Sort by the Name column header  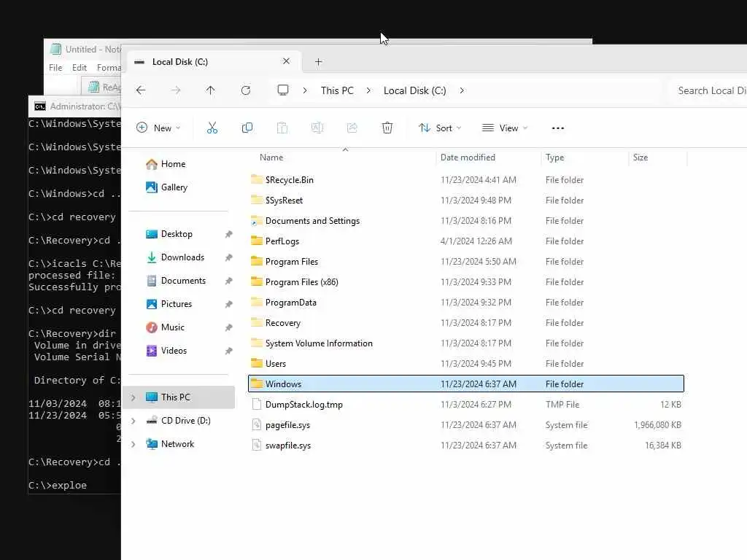[271, 157]
